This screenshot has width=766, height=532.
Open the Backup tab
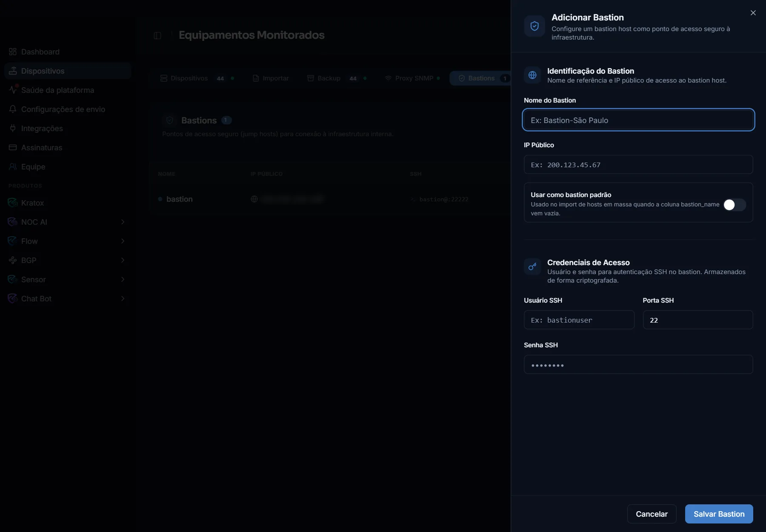pyautogui.click(x=337, y=78)
